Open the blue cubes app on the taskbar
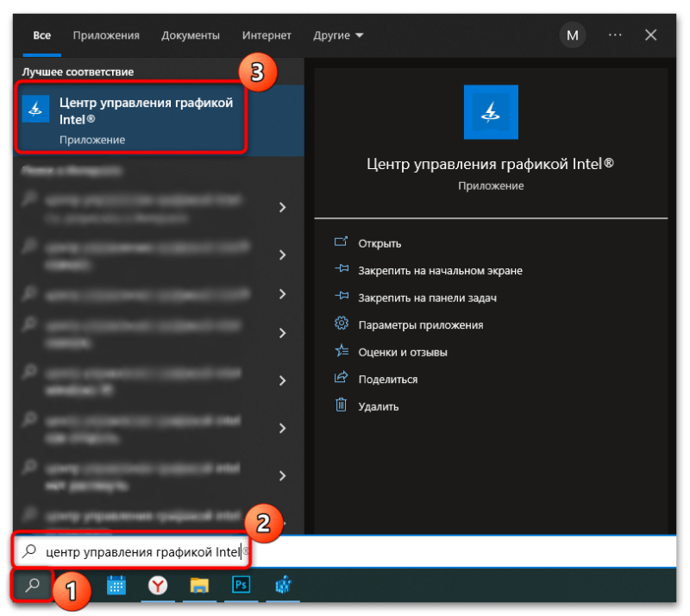Image resolution: width=690 pixels, height=616 pixels. click(283, 585)
